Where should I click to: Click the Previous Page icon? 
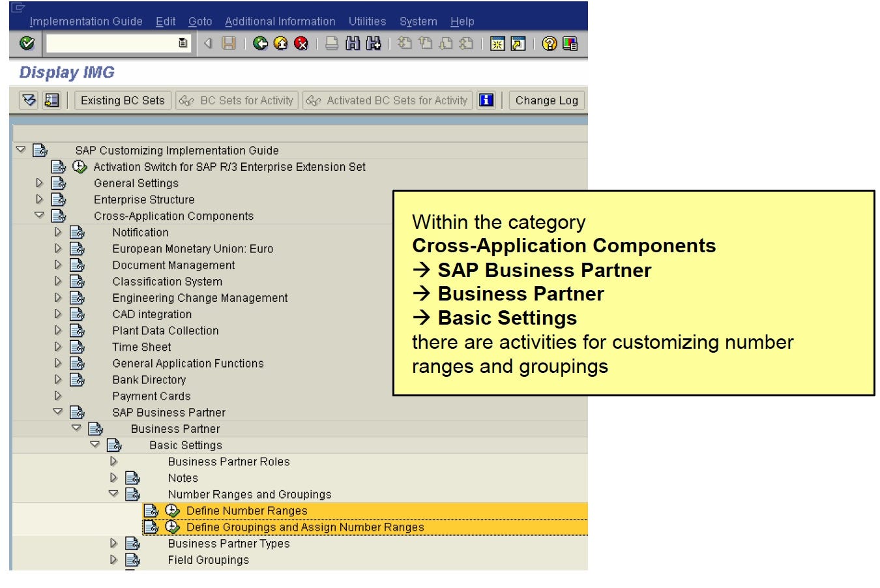pos(426,44)
